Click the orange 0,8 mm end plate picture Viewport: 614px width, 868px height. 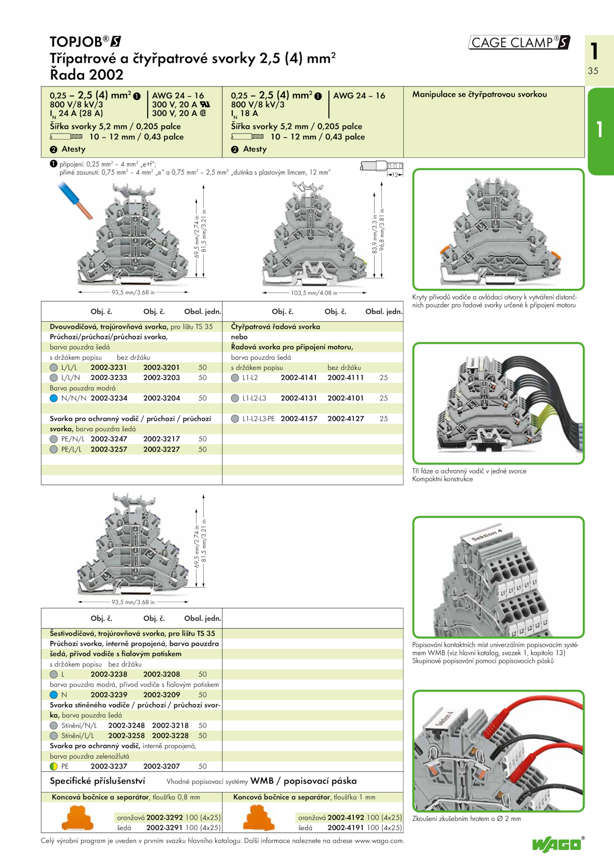point(78,818)
